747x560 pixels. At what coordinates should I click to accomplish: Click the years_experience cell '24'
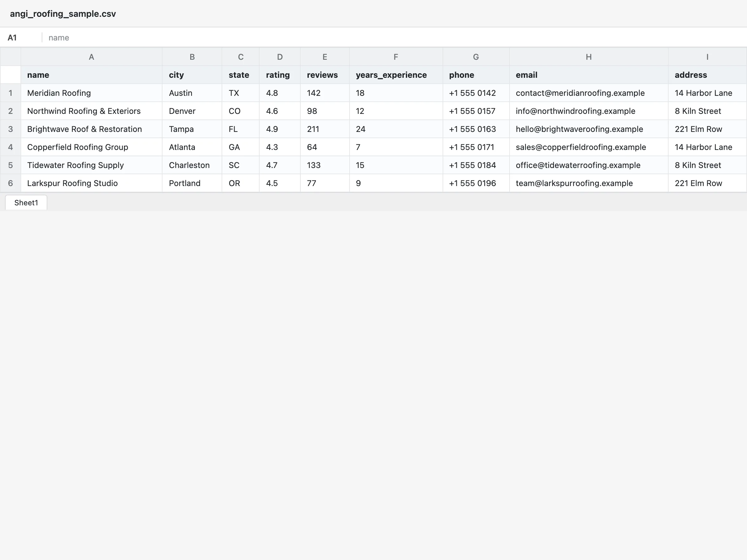396,129
